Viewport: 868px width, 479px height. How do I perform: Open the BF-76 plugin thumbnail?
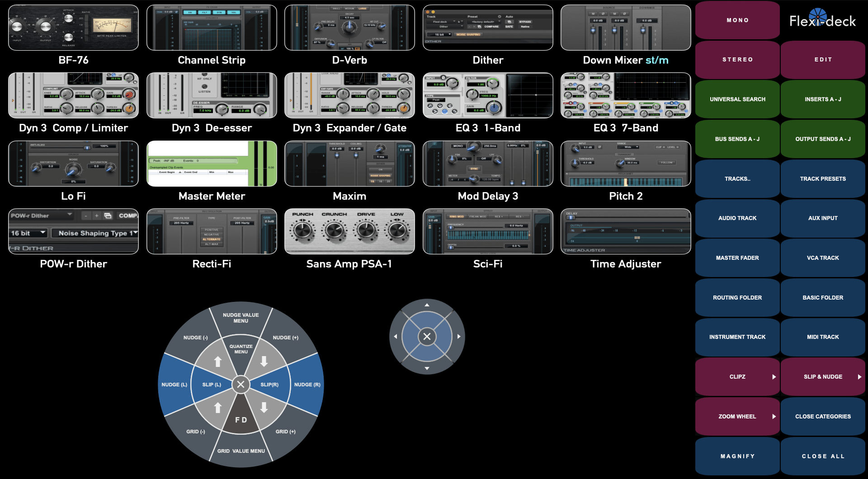(73, 28)
